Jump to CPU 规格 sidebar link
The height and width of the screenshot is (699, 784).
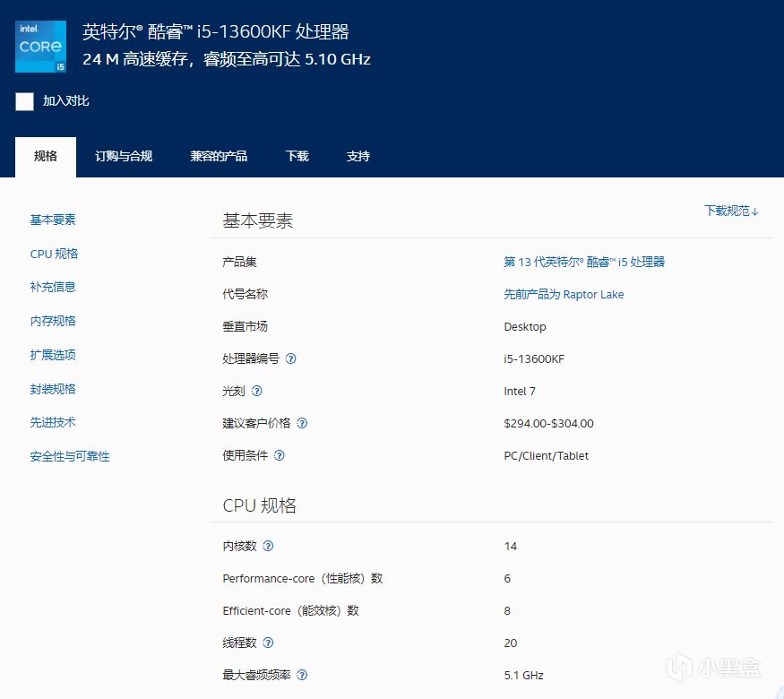tap(54, 254)
